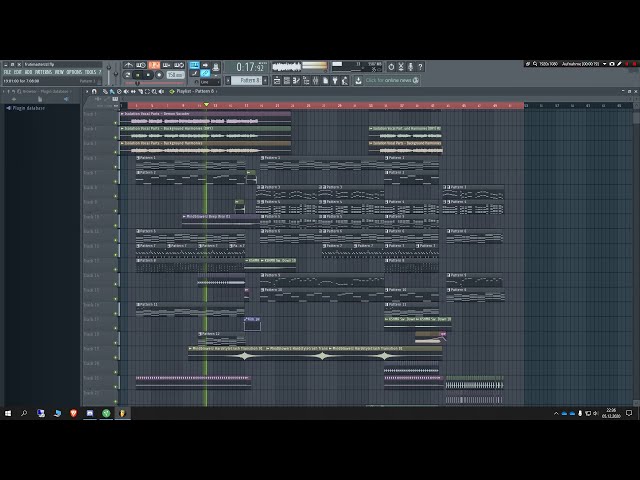The image size is (640, 480).
Task: Open the EDIT menu
Action: click(x=18, y=72)
